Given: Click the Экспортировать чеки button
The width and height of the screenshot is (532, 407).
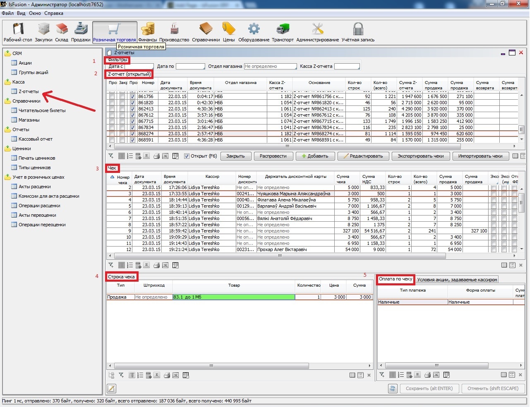Looking at the screenshot, I should tap(420, 156).
